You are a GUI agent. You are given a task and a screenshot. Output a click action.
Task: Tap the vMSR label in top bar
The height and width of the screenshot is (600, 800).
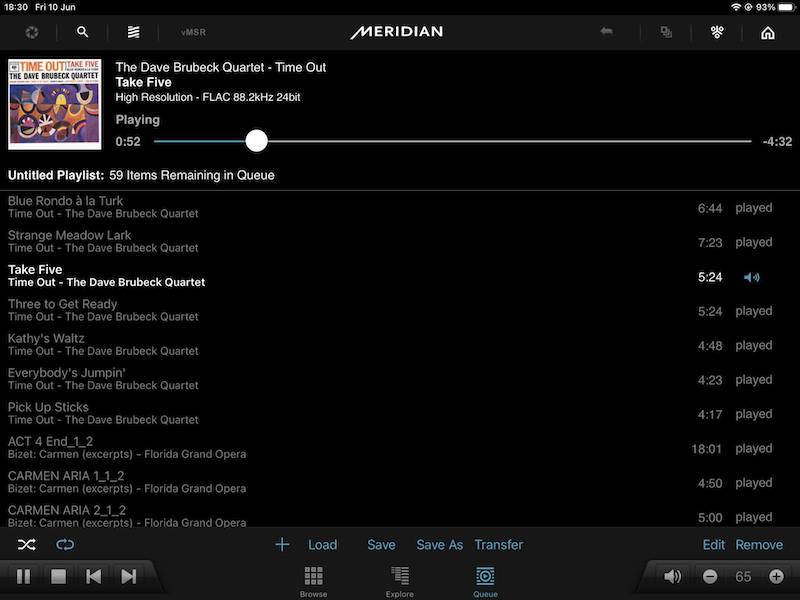(193, 32)
